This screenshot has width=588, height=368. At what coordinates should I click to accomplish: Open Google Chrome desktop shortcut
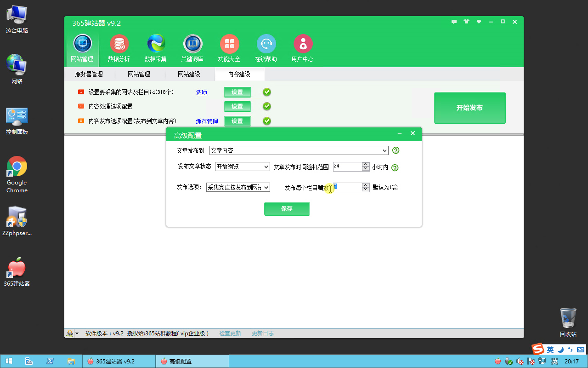(17, 174)
